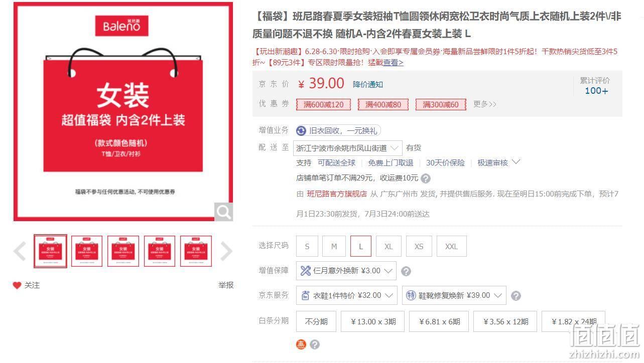Click 降价通知 price alert link
The width and height of the screenshot is (644, 363).
pyautogui.click(x=368, y=84)
